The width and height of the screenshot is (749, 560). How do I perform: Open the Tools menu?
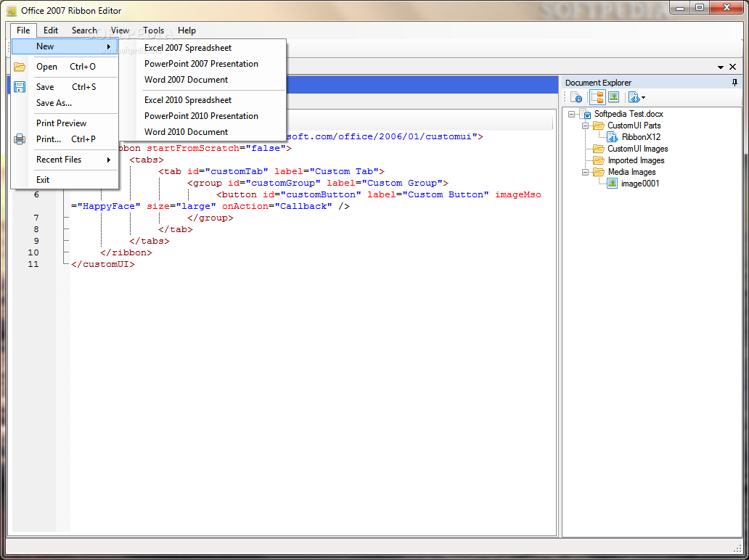coord(153,30)
